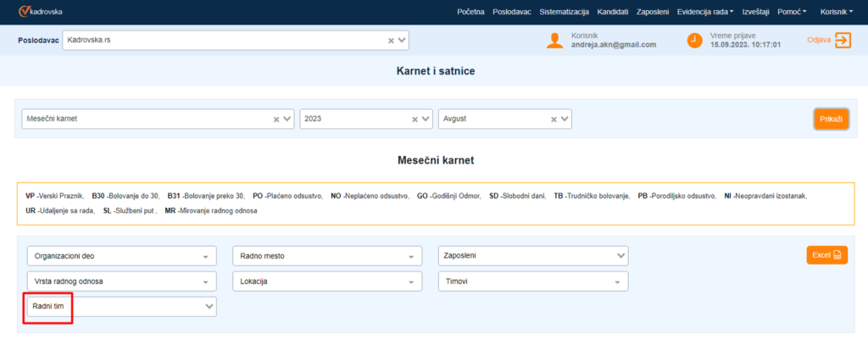The width and height of the screenshot is (868, 340).
Task: Open the Zaposleni dropdown list
Action: tap(533, 255)
